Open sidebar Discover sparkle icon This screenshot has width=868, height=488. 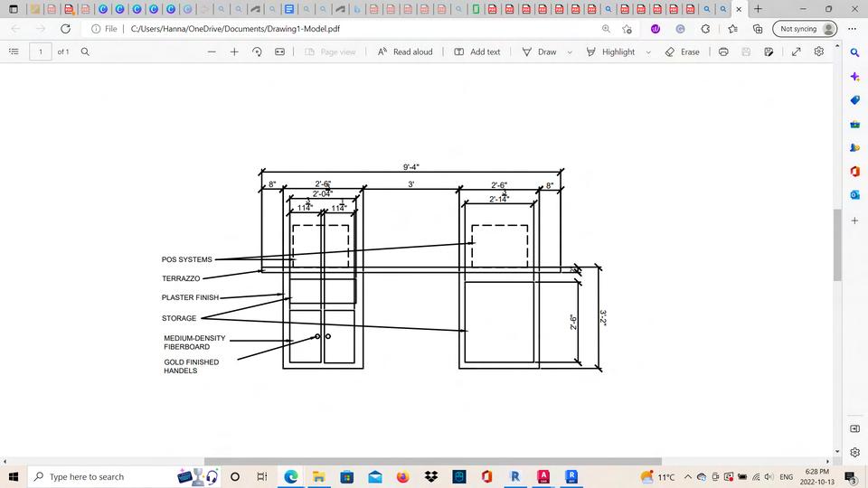pyautogui.click(x=854, y=77)
